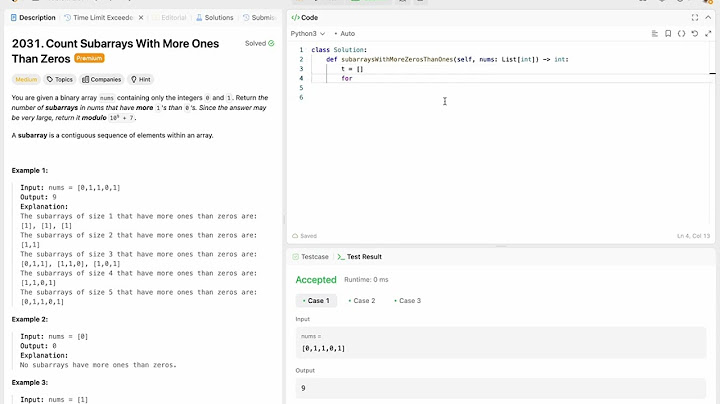Viewport: 720px width, 404px height.
Task: Open the Submissions tab
Action: (x=259, y=17)
